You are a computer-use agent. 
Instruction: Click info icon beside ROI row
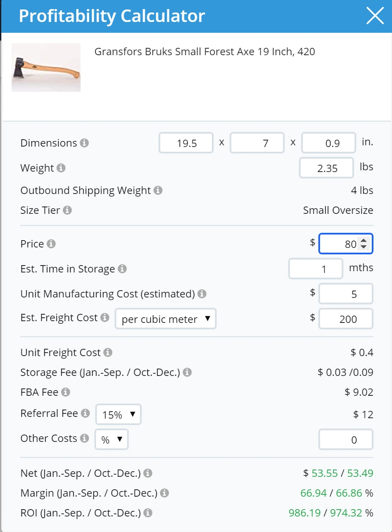click(148, 513)
